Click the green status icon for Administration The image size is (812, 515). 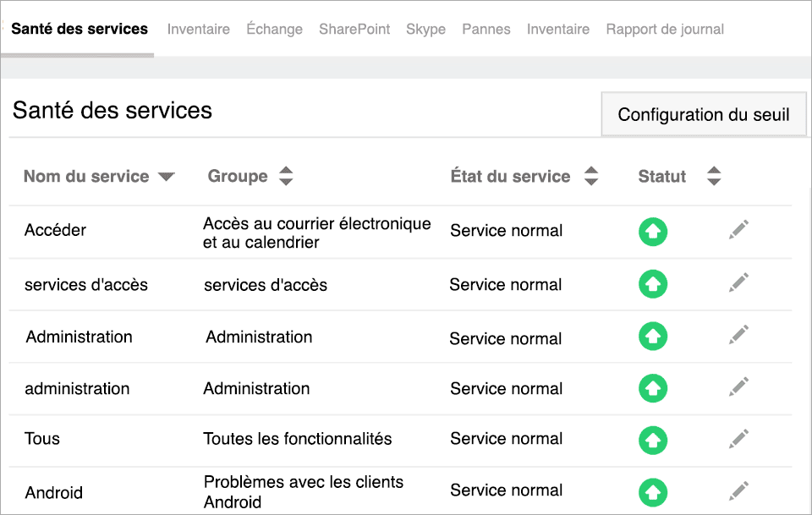pyautogui.click(x=653, y=336)
